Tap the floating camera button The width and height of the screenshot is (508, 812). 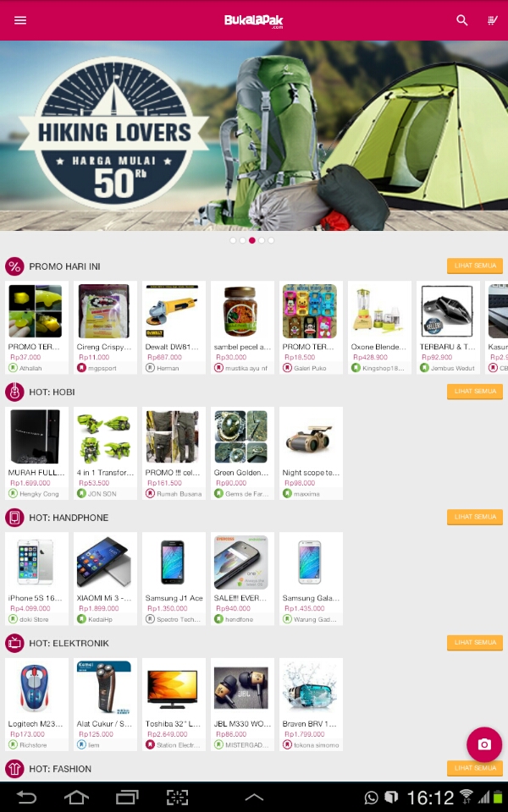click(x=484, y=744)
